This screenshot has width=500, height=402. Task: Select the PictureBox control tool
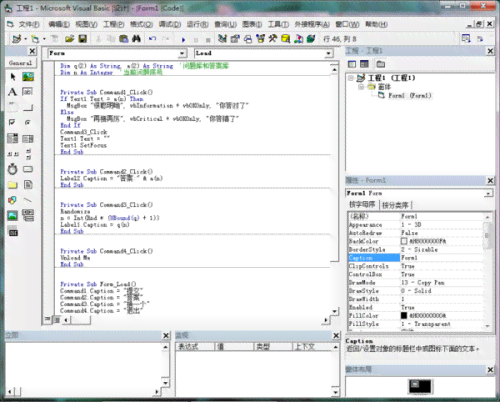click(28, 77)
